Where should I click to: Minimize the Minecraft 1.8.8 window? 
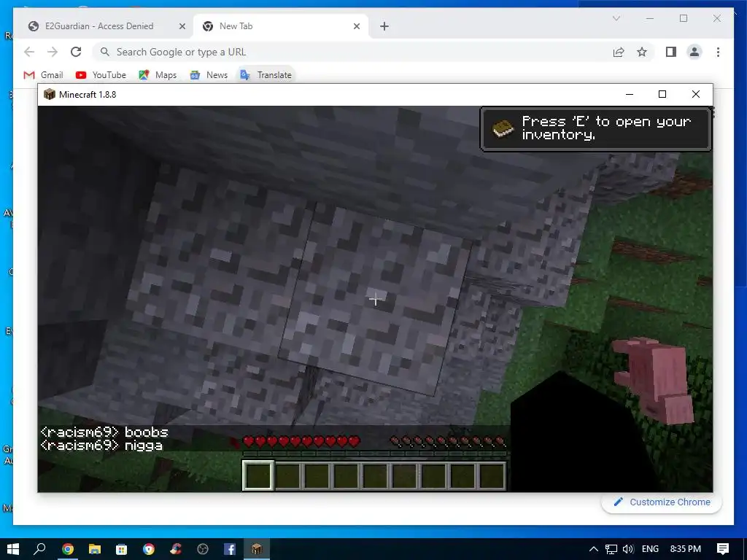point(630,94)
